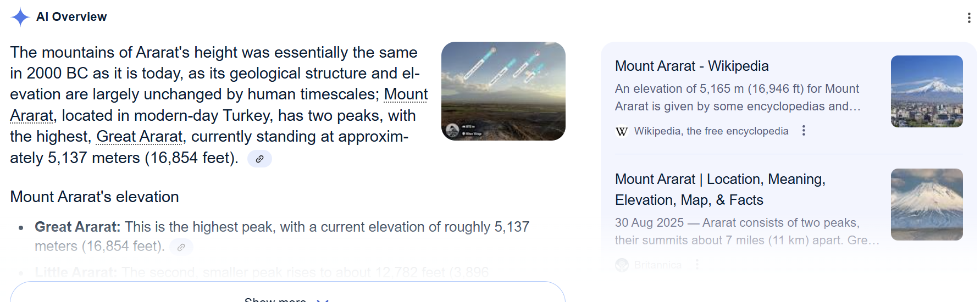Open the three-dot menu beside the Britannica source
980x302 pixels.
tap(697, 265)
